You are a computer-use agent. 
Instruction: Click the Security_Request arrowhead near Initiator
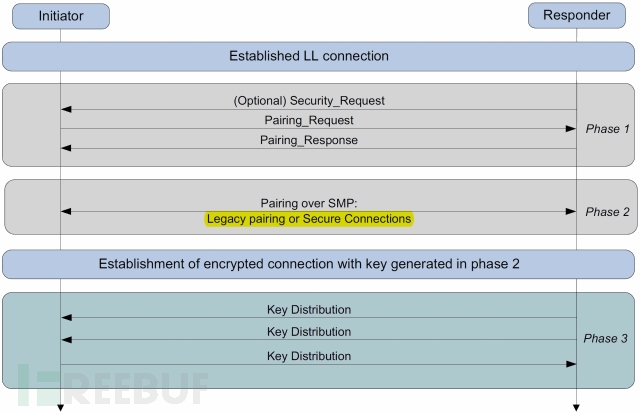[x=66, y=109]
